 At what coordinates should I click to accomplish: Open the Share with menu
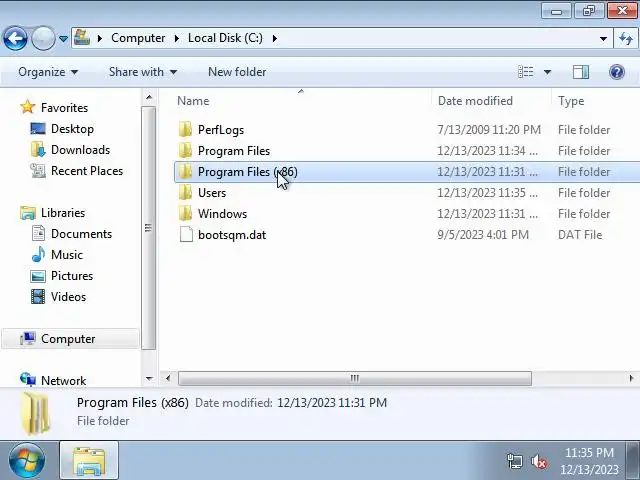(x=143, y=72)
